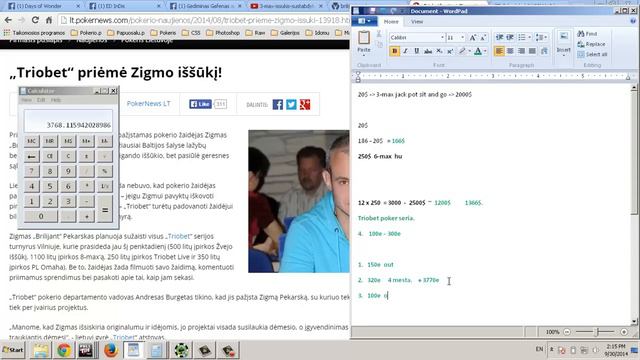640x360 pixels.
Task: Click the Cut scissors icon in WordPad
Action: pos(379,34)
